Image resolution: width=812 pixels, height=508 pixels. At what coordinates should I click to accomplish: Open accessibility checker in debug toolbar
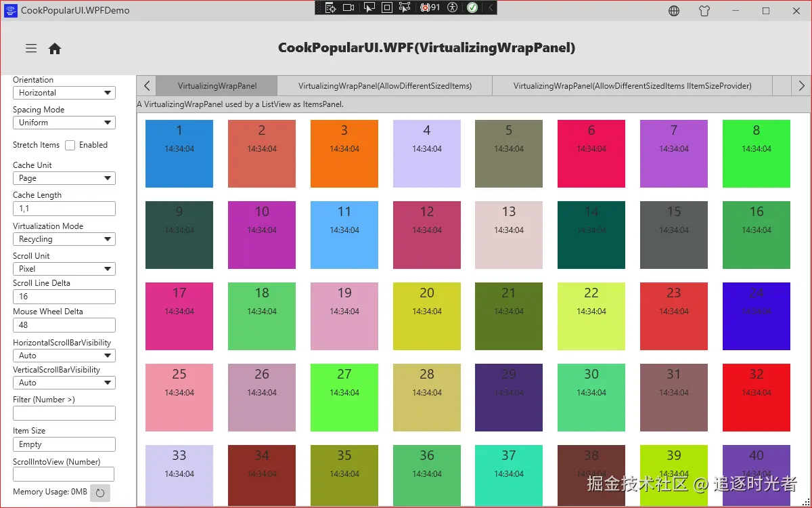[452, 7]
